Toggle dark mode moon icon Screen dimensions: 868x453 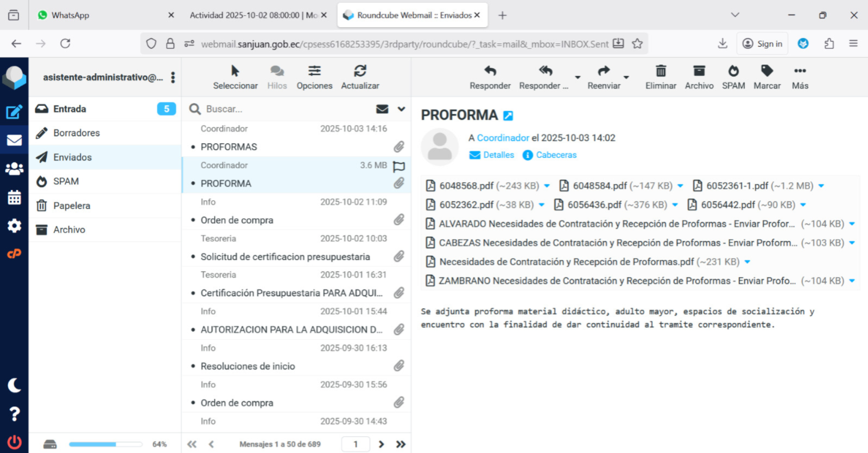(x=14, y=385)
